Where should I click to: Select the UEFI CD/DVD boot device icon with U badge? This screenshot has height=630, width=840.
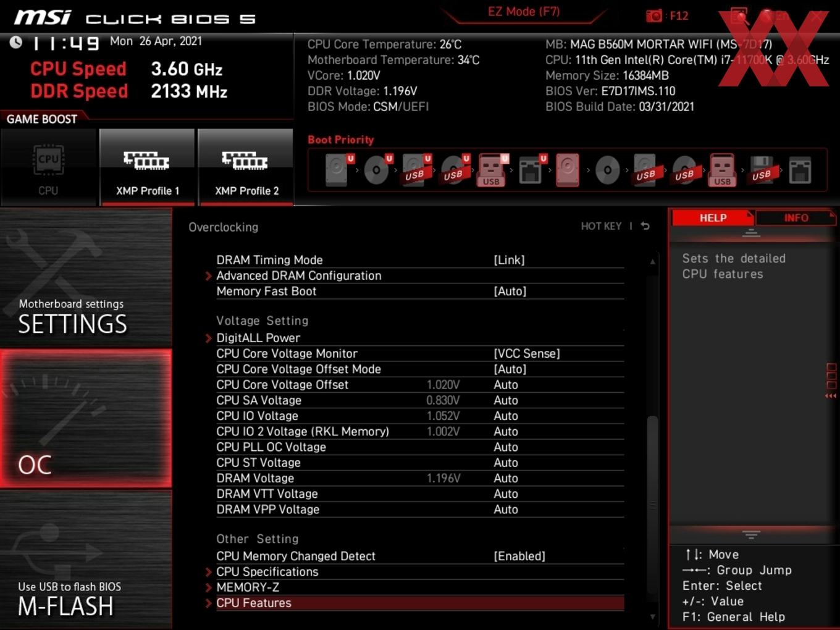tap(377, 170)
